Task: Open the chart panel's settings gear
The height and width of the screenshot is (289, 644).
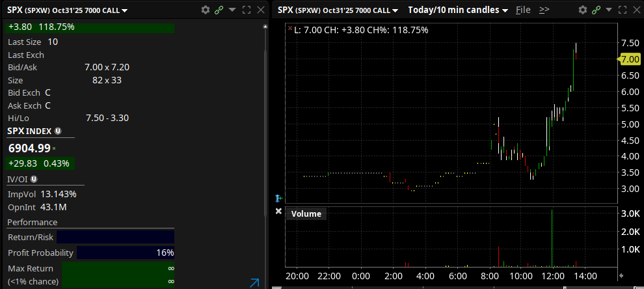Action: [x=582, y=10]
